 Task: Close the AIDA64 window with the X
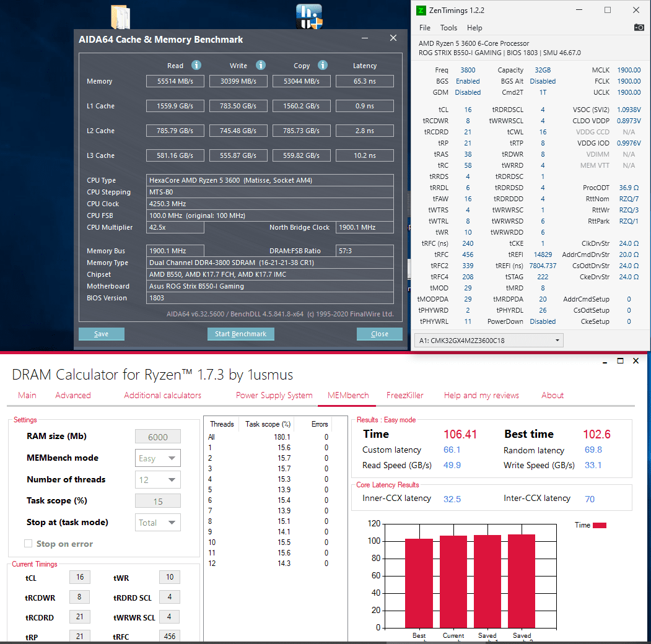pyautogui.click(x=393, y=38)
